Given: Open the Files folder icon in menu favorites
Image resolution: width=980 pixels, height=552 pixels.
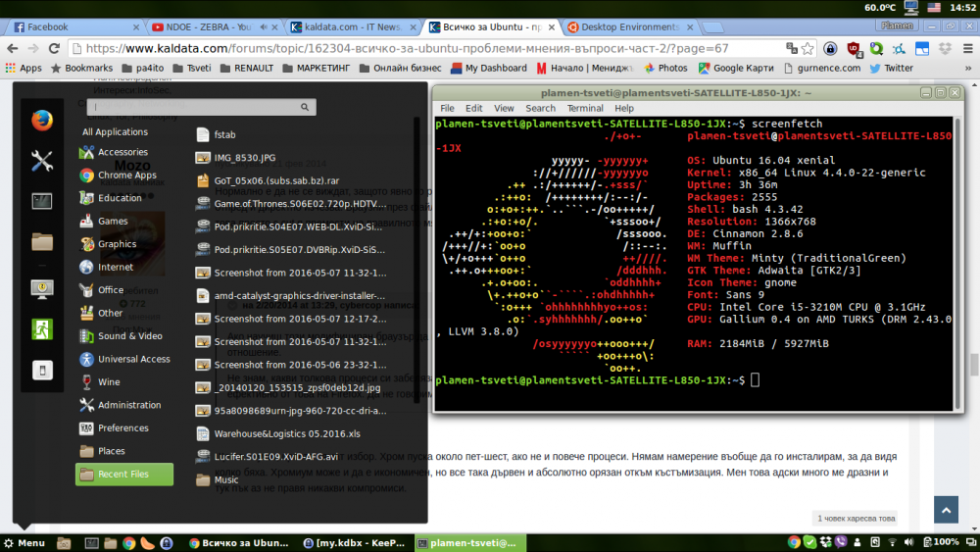Looking at the screenshot, I should pyautogui.click(x=42, y=242).
